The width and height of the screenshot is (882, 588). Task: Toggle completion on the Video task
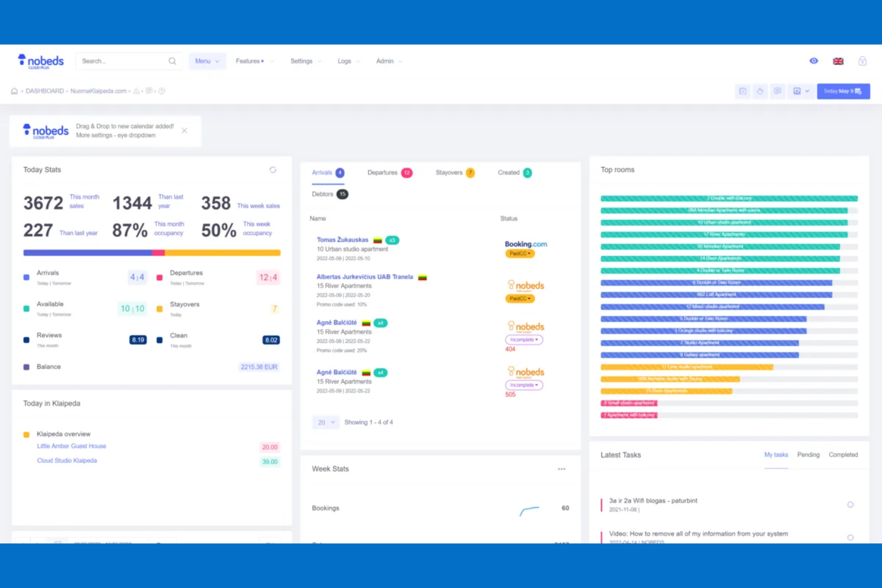(850, 537)
